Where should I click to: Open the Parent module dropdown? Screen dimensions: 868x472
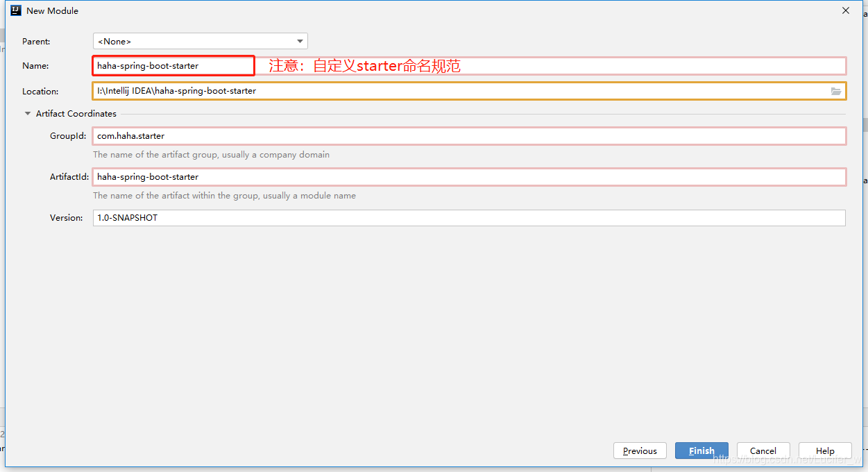[200, 42]
